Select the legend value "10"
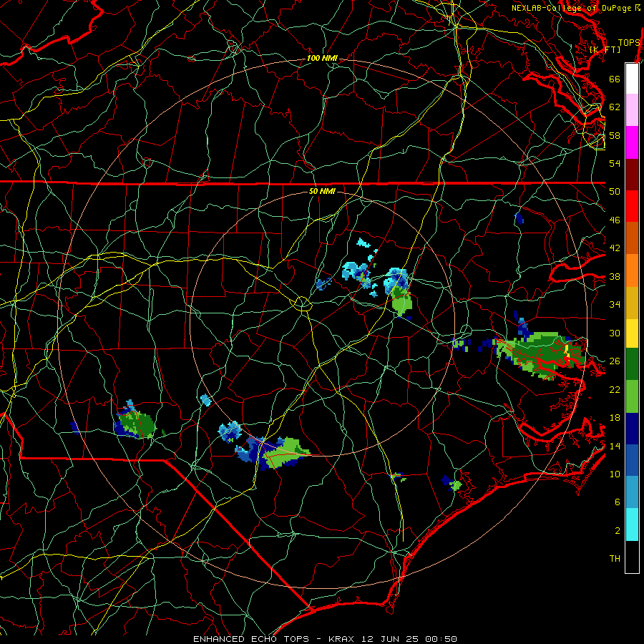644x644 pixels. coord(615,474)
